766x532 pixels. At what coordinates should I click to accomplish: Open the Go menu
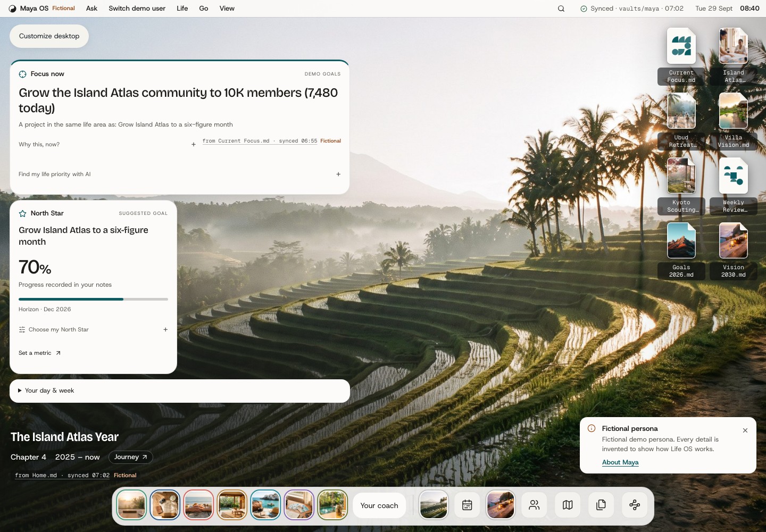click(x=204, y=9)
